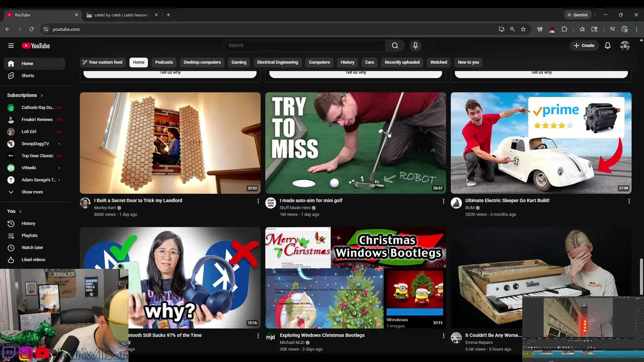Open more options for Secret Door video

tap(258, 201)
